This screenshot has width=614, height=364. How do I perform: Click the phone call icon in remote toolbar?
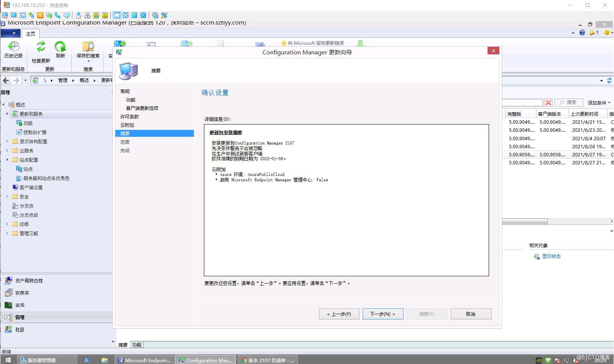pos(58,15)
